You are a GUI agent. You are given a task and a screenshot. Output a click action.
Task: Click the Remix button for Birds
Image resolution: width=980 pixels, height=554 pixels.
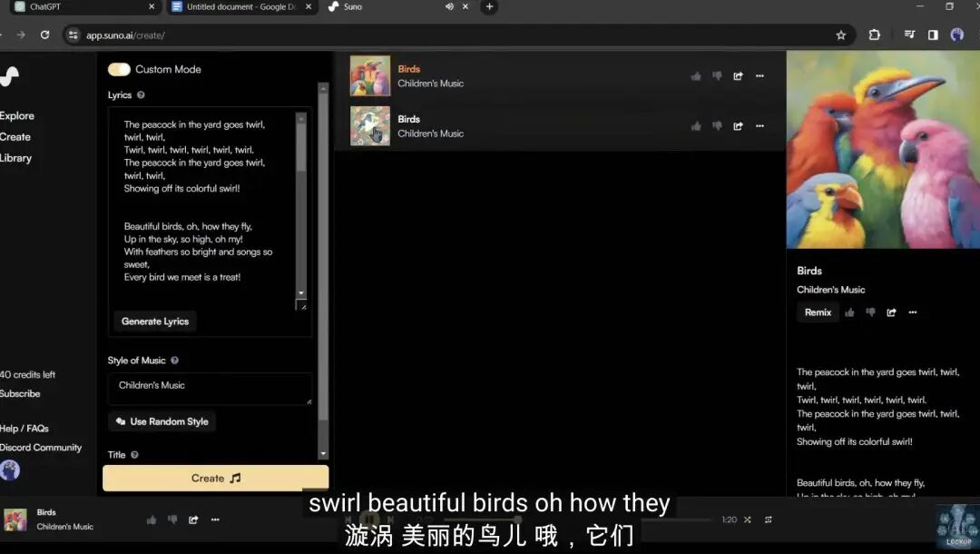[x=818, y=312]
